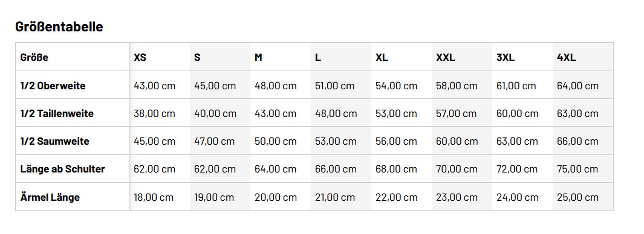Select the 56,00 cm Saumweite XL cell
This screenshot has width=644, height=234.
[x=396, y=141]
